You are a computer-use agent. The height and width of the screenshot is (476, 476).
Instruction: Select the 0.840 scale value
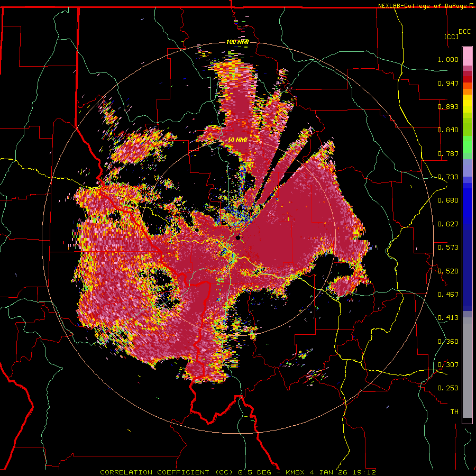(448, 130)
